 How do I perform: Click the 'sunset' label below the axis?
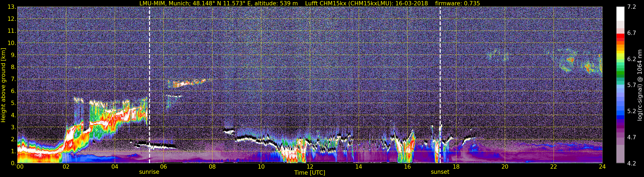440,172
